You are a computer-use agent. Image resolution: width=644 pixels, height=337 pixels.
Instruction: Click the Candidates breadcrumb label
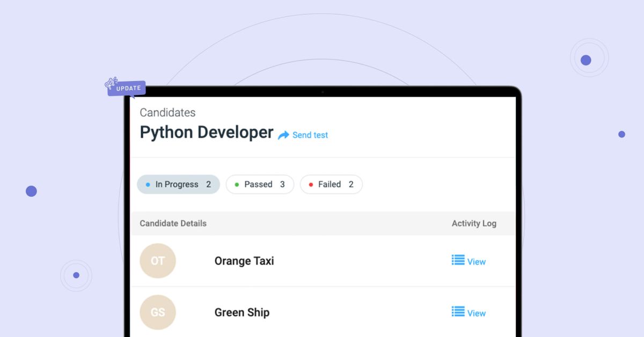[167, 113]
